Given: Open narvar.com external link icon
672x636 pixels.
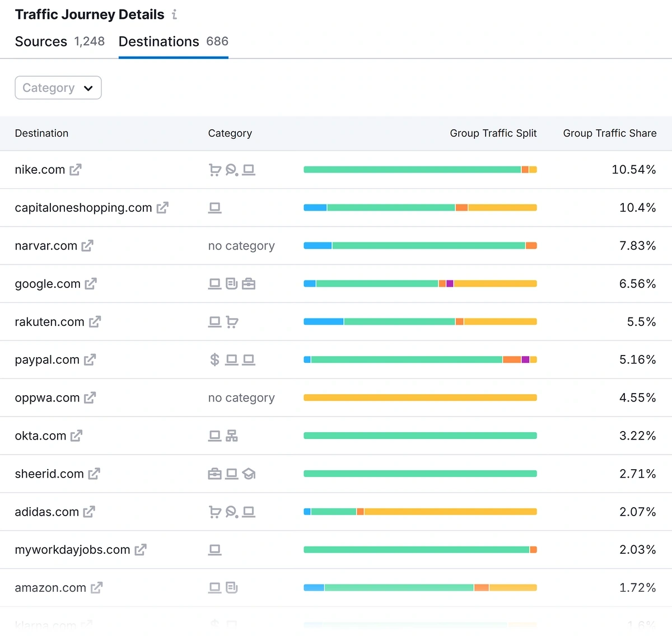Looking at the screenshot, I should [x=87, y=246].
